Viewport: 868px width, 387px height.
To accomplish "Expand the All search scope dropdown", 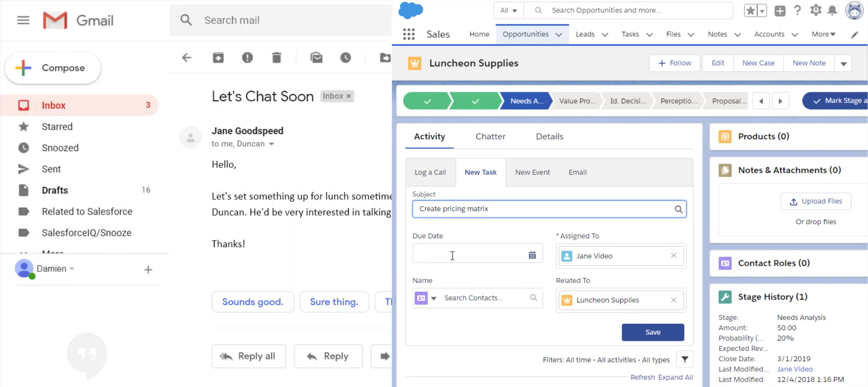I will pyautogui.click(x=509, y=10).
